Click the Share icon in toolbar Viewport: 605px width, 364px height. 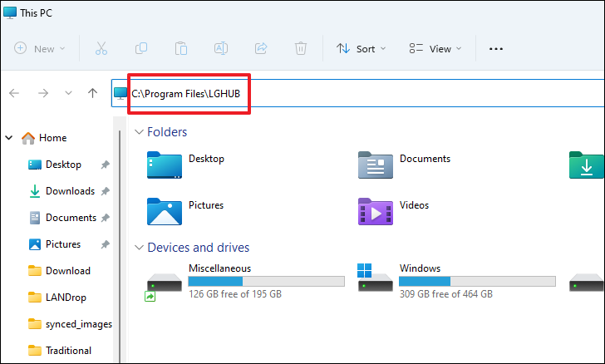coord(261,49)
